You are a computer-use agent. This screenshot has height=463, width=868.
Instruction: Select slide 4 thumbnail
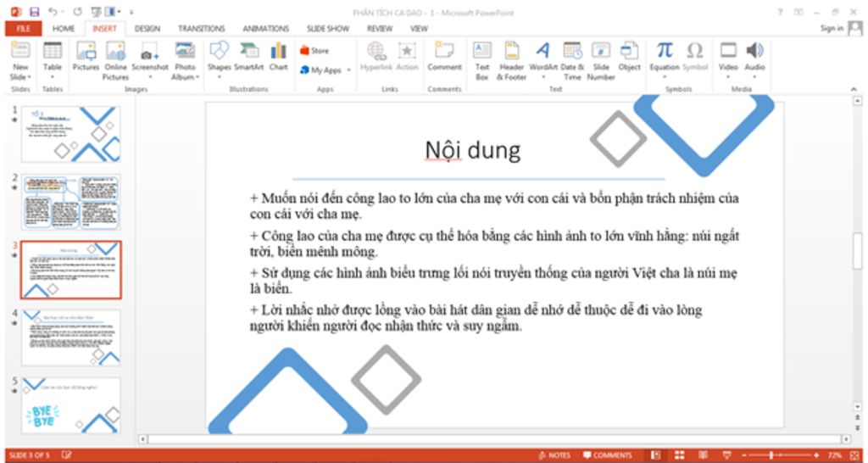[71, 337]
